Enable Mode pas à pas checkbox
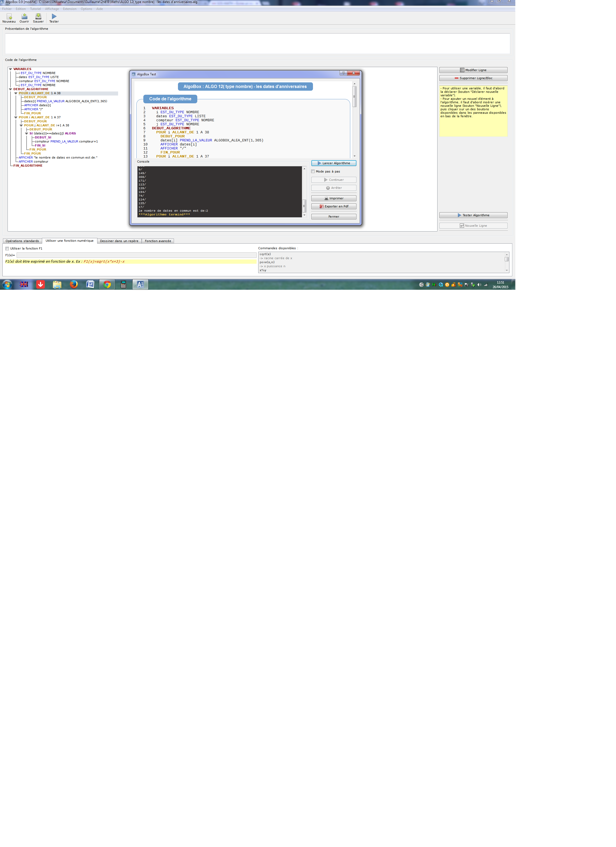This screenshot has width=616, height=847. [x=313, y=171]
